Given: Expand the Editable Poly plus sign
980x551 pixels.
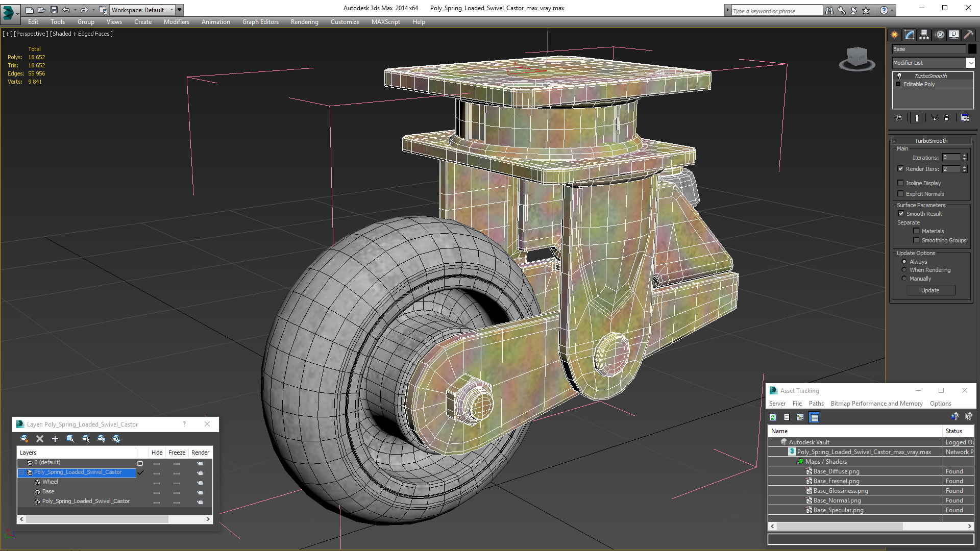Looking at the screenshot, I should (898, 84).
